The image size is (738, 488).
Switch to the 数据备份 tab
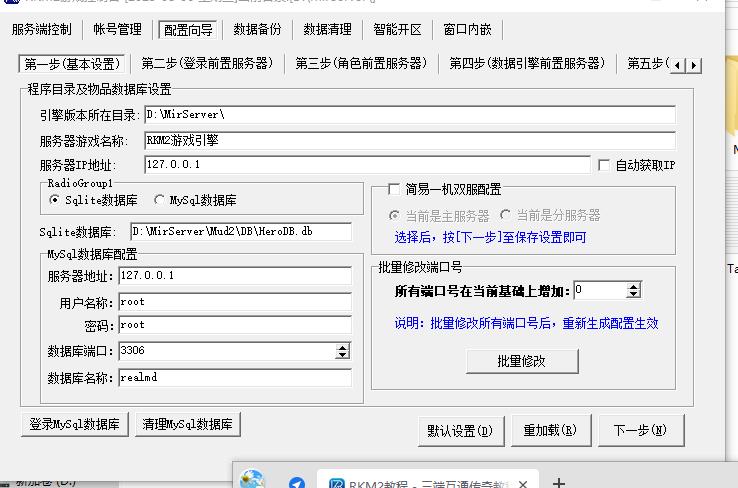click(257, 30)
